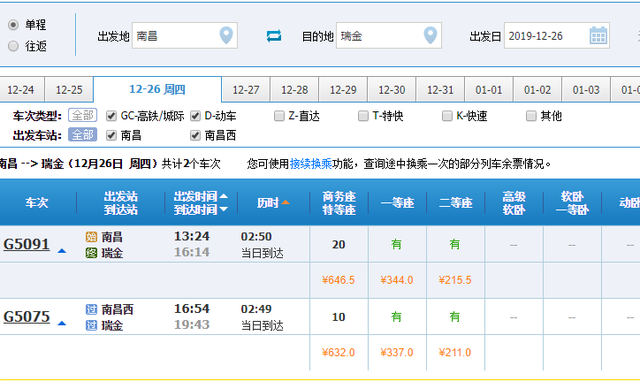Click the 终 terminal icon beside 瑞金 for G5091
The image size is (640, 381).
coord(91,253)
